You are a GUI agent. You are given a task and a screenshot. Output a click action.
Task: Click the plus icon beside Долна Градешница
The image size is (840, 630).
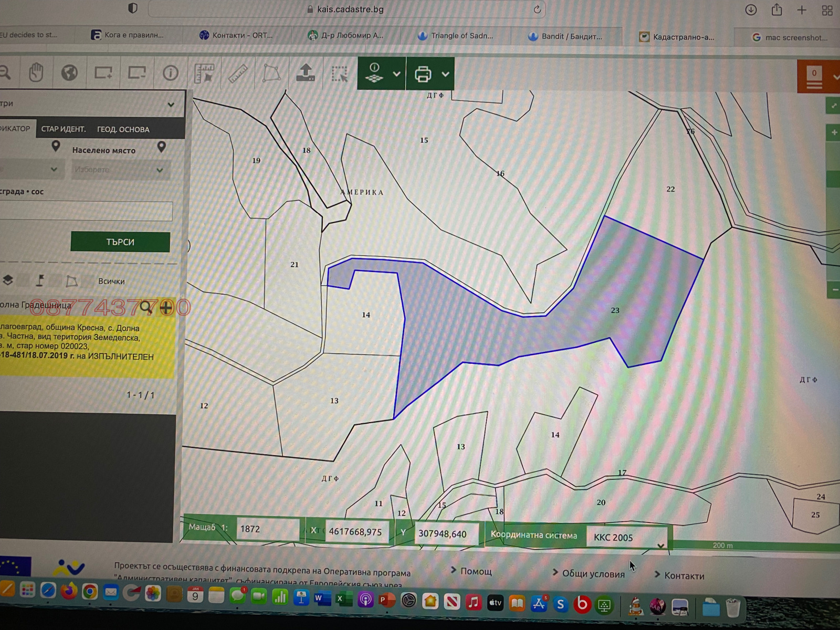(x=166, y=307)
